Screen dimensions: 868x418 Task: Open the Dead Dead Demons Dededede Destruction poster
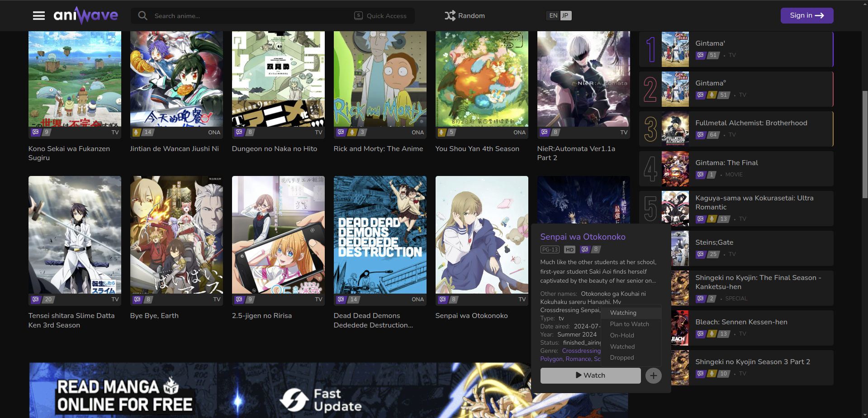380,235
